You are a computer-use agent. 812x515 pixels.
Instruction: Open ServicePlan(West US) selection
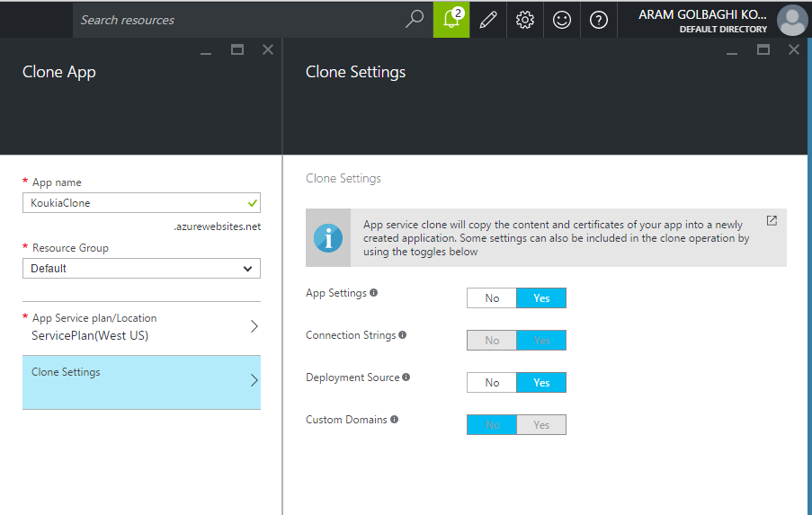coord(90,335)
